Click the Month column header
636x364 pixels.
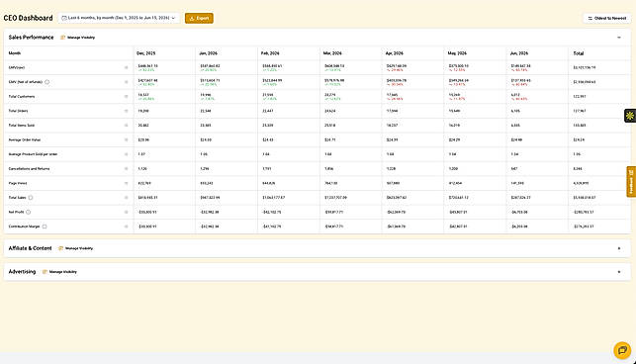[x=15, y=53]
